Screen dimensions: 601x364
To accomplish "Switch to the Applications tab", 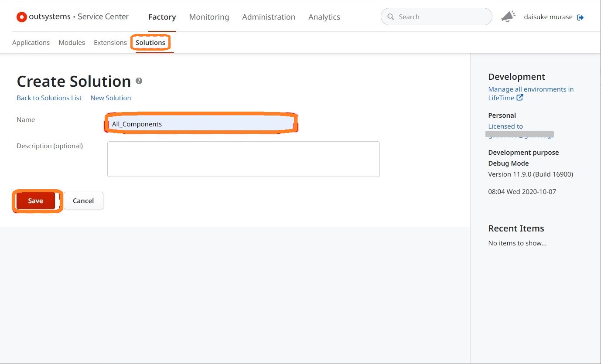I will (31, 43).
